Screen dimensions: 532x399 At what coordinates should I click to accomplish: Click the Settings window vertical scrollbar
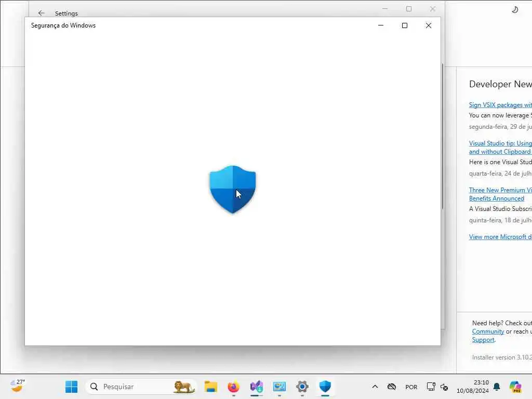pyautogui.click(x=443, y=136)
